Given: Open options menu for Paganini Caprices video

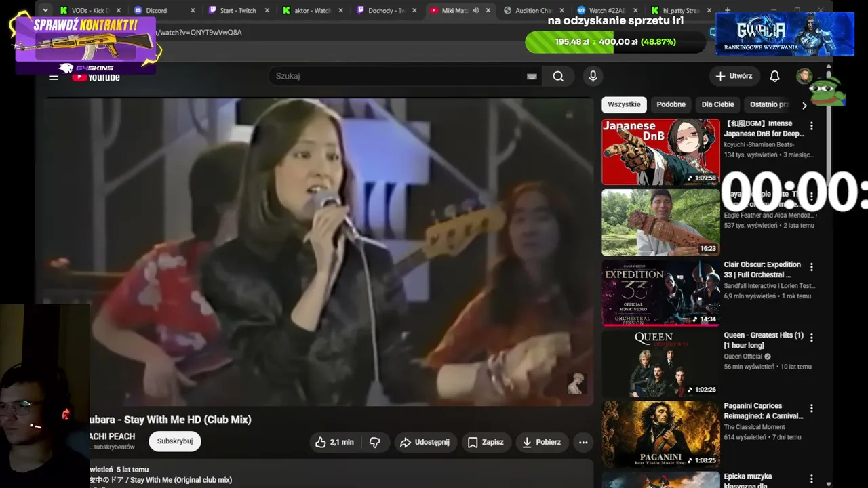Looking at the screenshot, I should coord(811,408).
